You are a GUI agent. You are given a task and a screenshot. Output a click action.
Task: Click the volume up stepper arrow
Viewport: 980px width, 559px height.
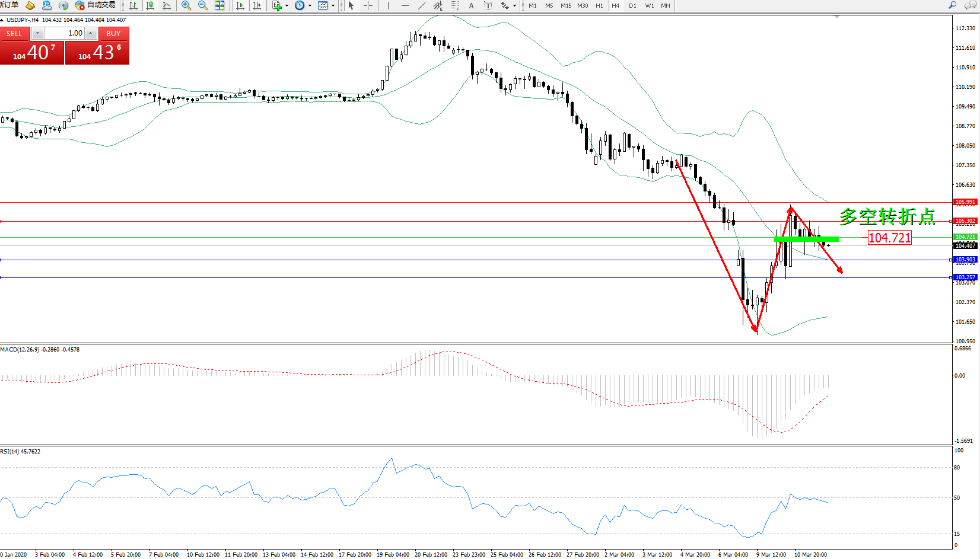pyautogui.click(x=91, y=33)
